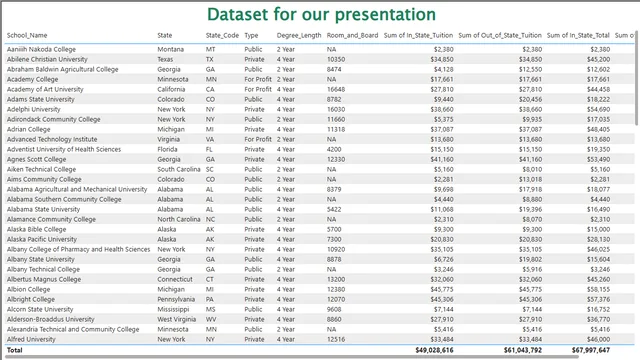
Task: Click Aiken Technical College
Action: click(41, 169)
